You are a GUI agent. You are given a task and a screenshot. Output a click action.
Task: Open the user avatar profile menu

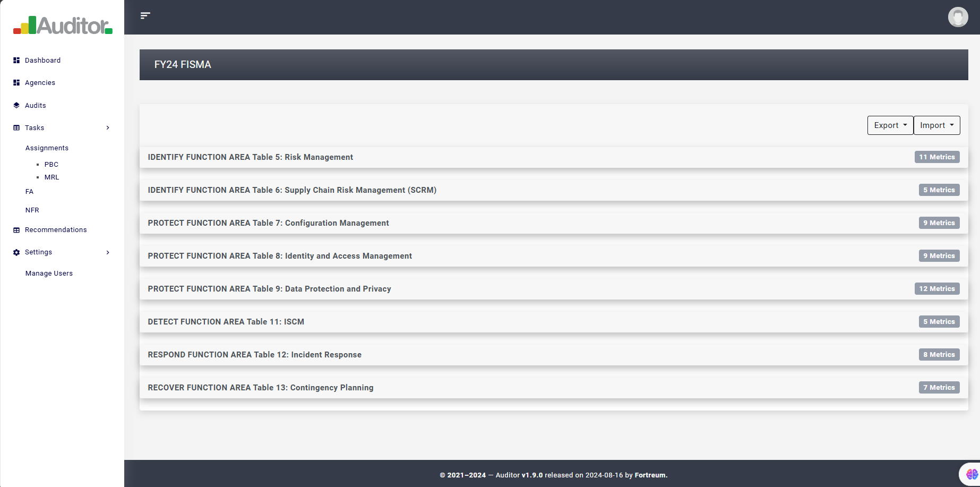point(958,17)
